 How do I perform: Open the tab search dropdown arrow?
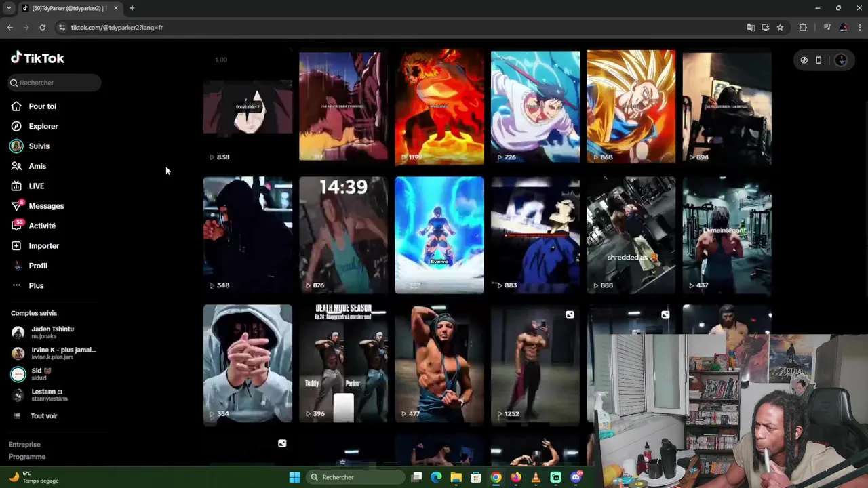point(9,8)
